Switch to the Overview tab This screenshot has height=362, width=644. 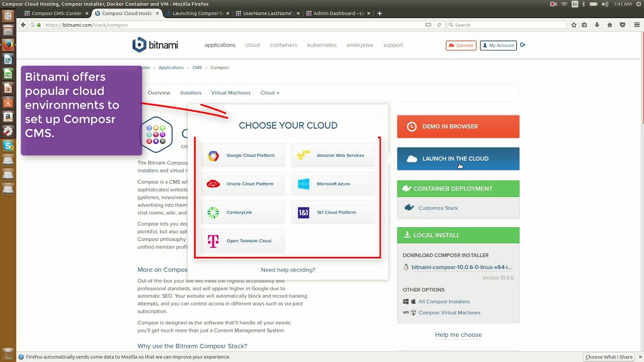coord(159,93)
